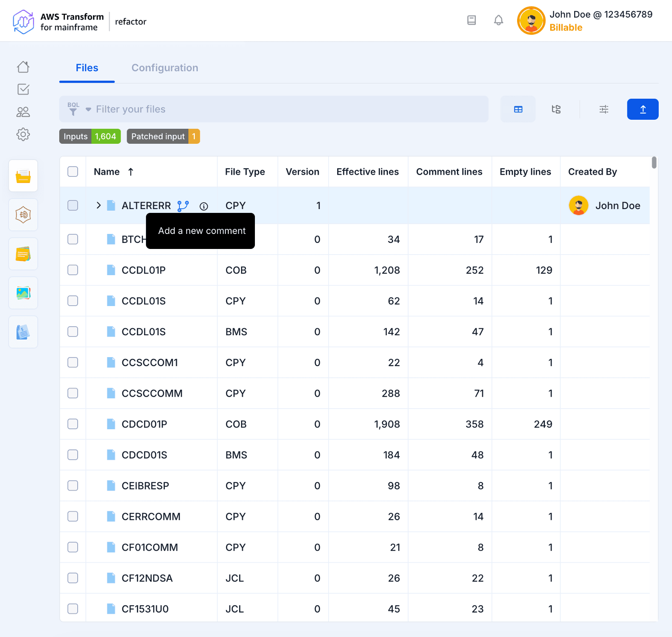Click the blue upload button
The width and height of the screenshot is (672, 637).
coord(642,109)
